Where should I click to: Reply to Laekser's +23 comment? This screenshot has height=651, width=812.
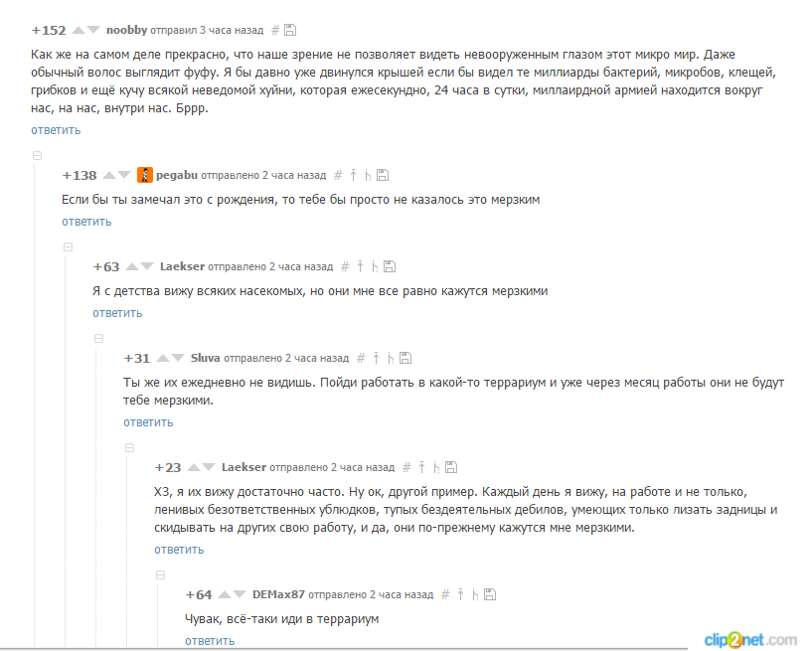[179, 550]
